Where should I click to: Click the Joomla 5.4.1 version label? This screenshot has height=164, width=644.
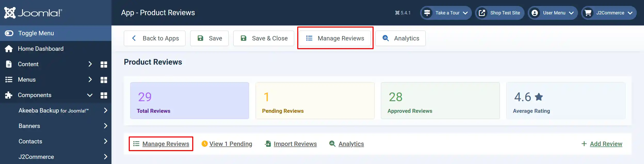pyautogui.click(x=403, y=13)
